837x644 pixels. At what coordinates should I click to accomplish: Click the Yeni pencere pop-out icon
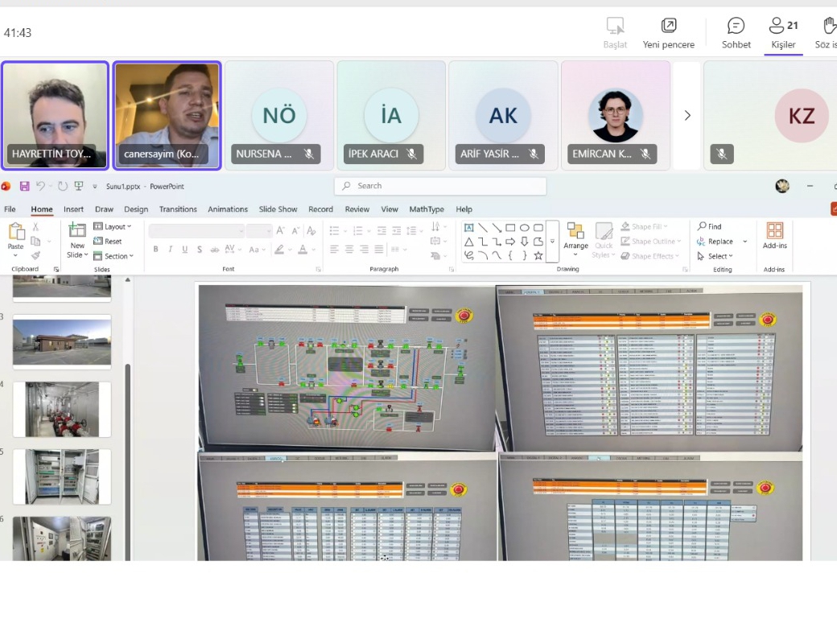[668, 33]
